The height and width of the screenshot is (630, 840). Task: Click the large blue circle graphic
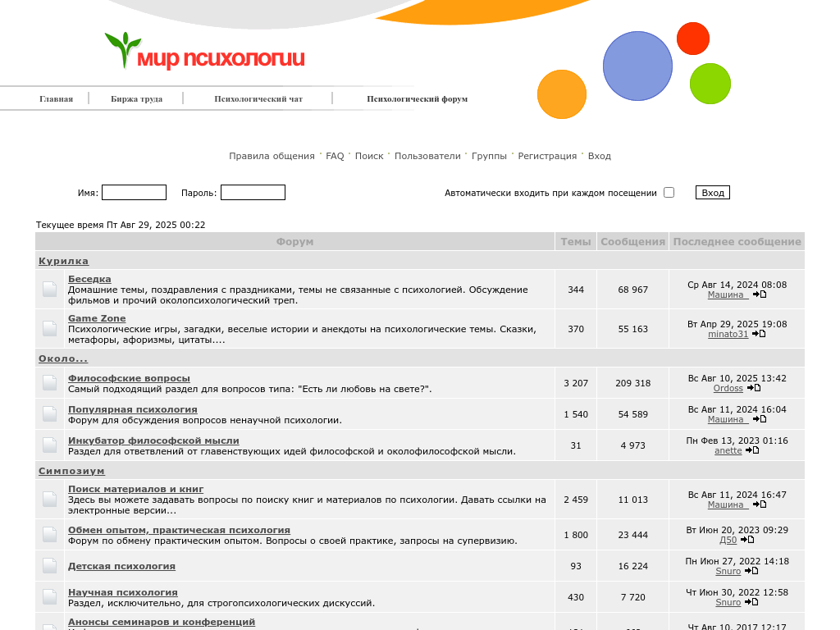click(637, 66)
